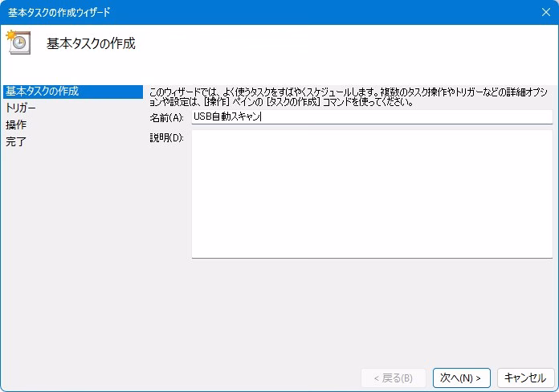
Task: Select 基本タスクの作成 step in sidebar
Action: click(42, 91)
